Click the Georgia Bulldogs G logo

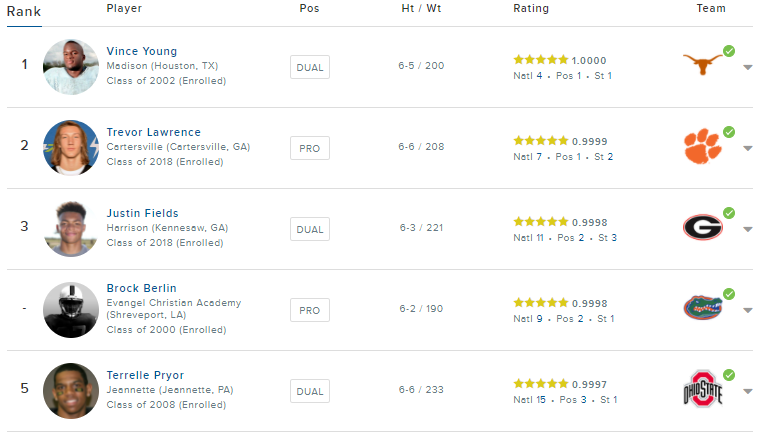pyautogui.click(x=702, y=227)
